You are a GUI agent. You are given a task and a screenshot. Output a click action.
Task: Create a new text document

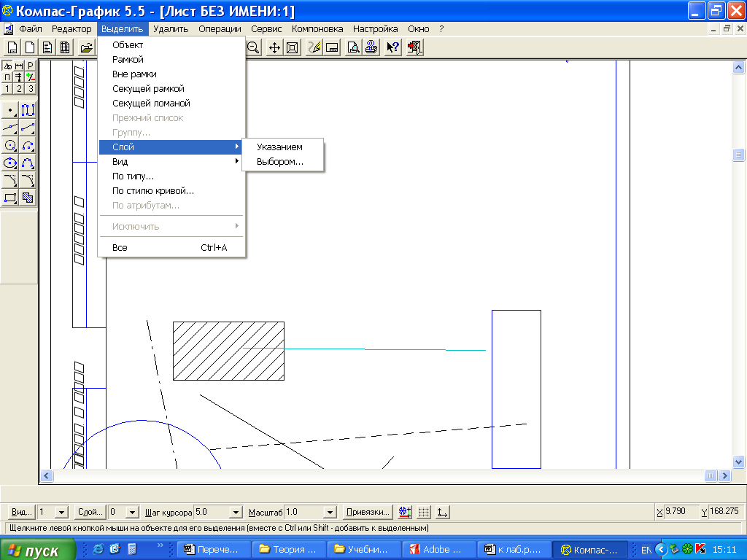click(x=47, y=47)
